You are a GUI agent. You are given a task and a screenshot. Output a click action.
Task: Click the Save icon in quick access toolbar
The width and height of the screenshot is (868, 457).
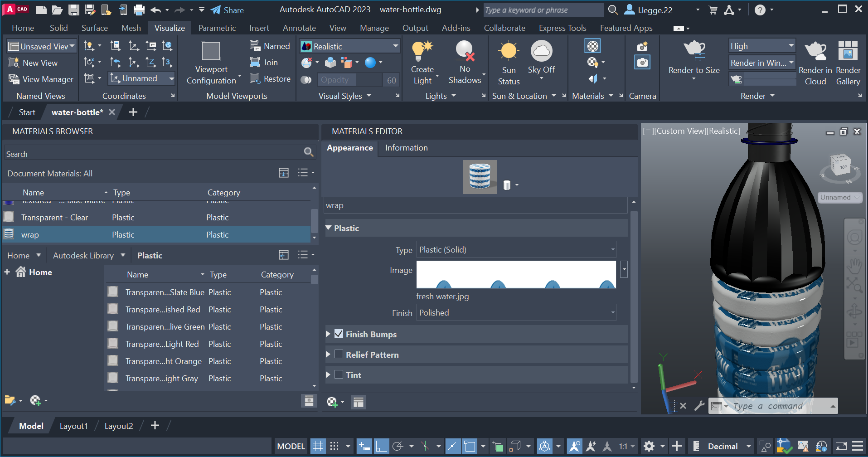click(x=74, y=10)
